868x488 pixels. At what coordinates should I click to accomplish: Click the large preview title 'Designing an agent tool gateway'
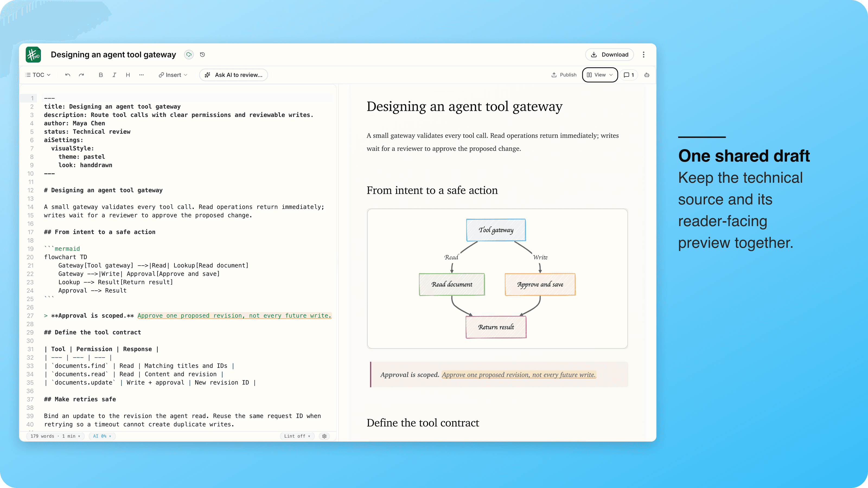coord(464,107)
